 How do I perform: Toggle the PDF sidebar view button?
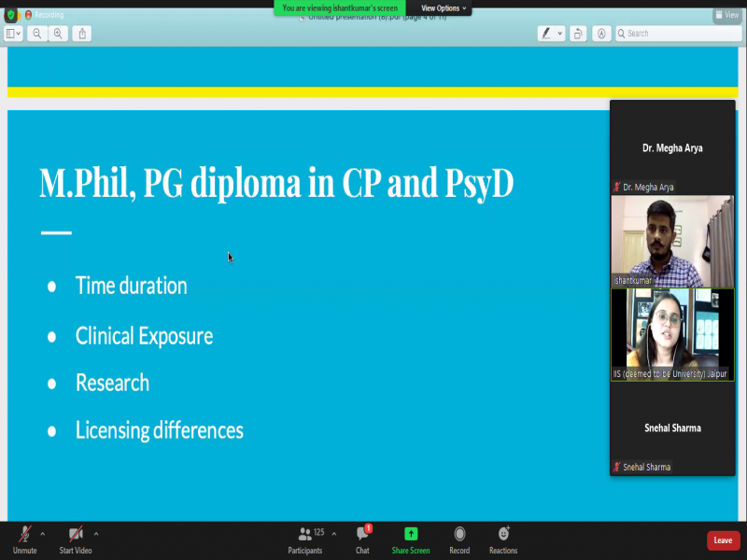13,34
